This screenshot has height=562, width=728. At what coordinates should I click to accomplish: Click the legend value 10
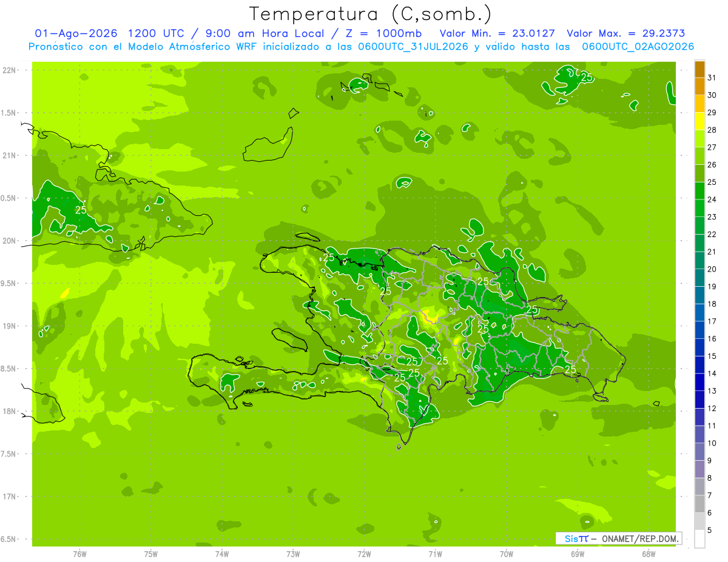(712, 443)
